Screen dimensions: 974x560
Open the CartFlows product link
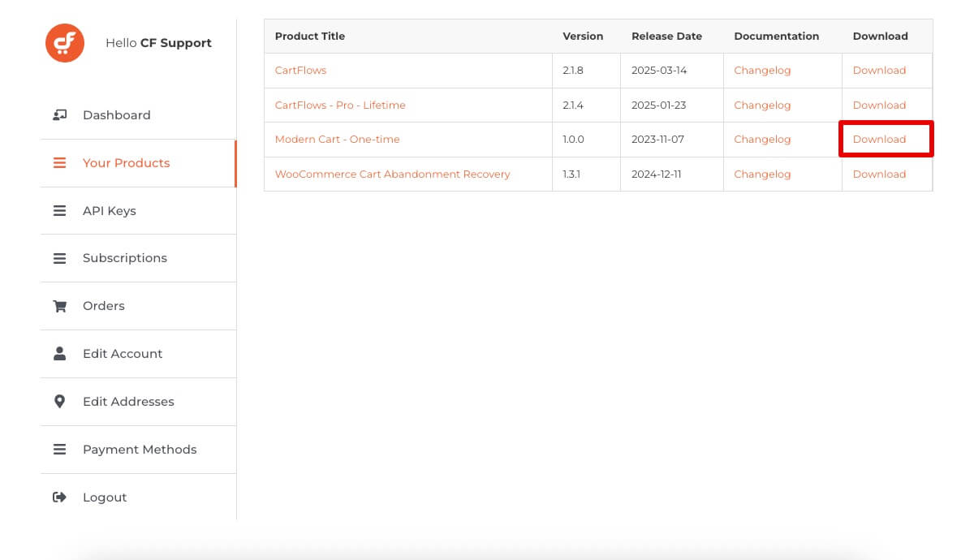300,71
